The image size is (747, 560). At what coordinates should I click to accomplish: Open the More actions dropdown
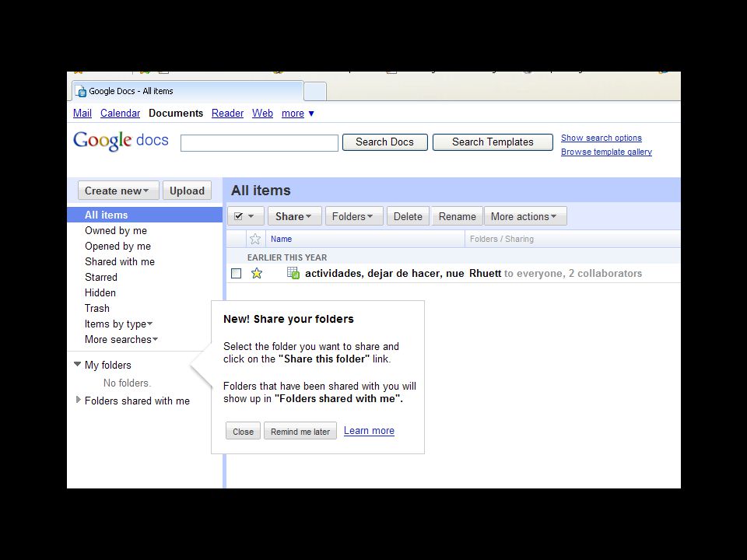click(525, 216)
